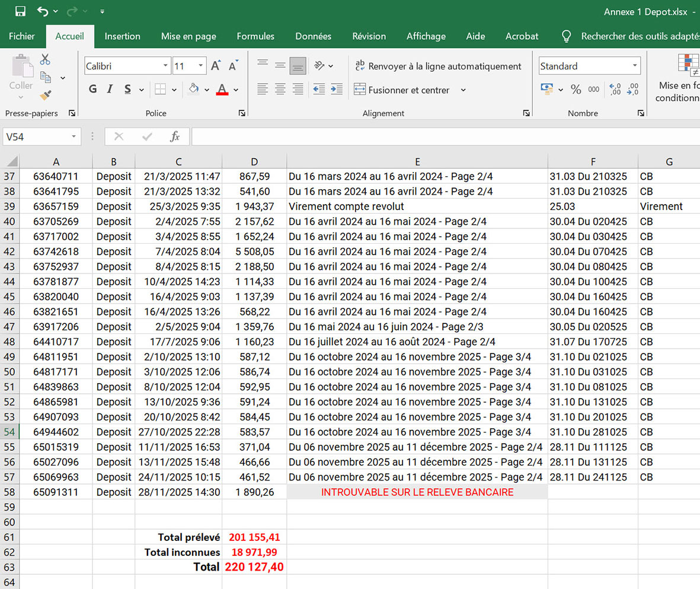The height and width of the screenshot is (589, 700).
Task: Click the Undo arrow icon
Action: tap(43, 11)
